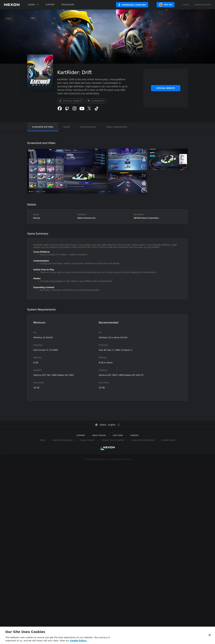Open the About Nexon footer link
This screenshot has width=215, height=644.
(x=99, y=435)
